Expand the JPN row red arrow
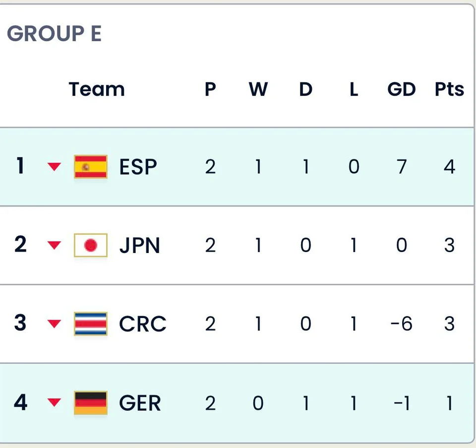 click(x=54, y=245)
